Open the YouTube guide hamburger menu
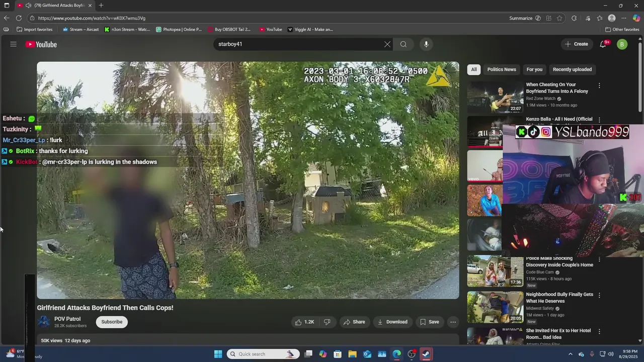 14,44
